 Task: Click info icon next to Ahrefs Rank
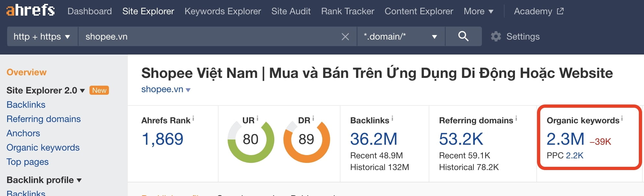193,118
